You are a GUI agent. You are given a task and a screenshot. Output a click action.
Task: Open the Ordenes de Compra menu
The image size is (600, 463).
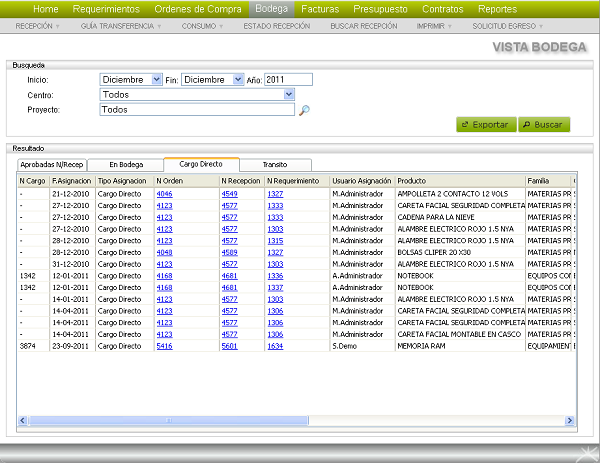point(198,9)
